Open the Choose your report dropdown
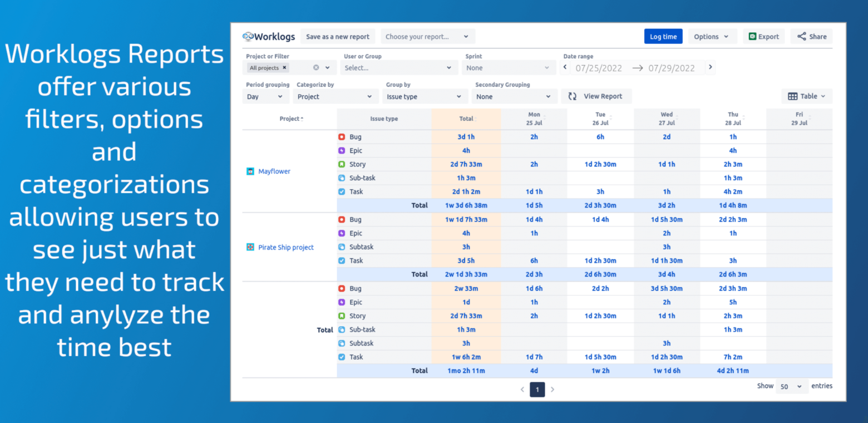 pos(427,36)
